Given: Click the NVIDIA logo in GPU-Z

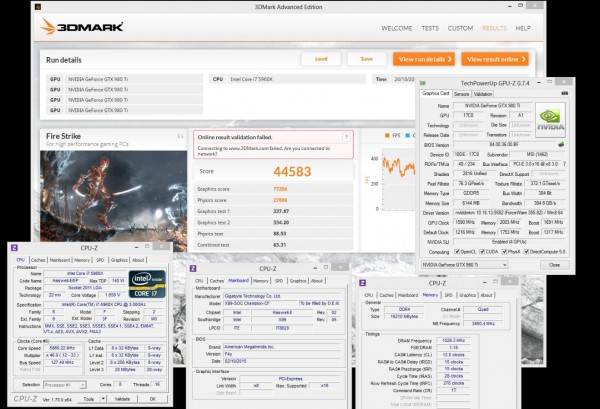Looking at the screenshot, I should coord(550,120).
